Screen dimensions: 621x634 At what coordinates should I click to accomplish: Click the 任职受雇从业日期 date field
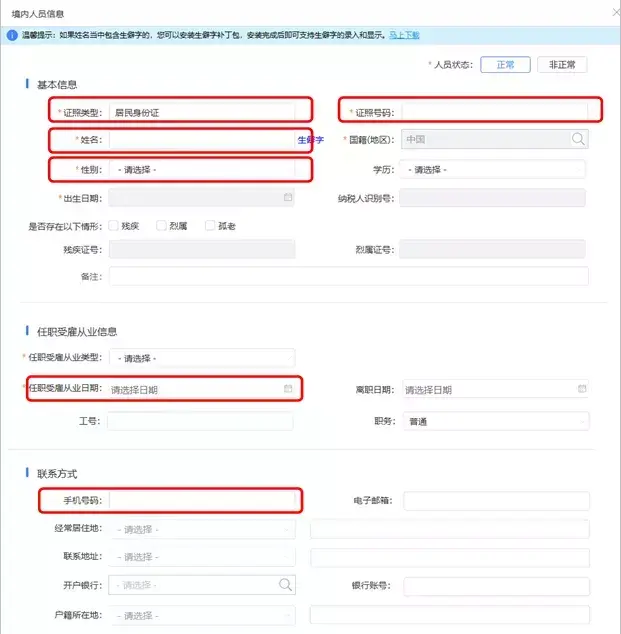(x=201, y=389)
